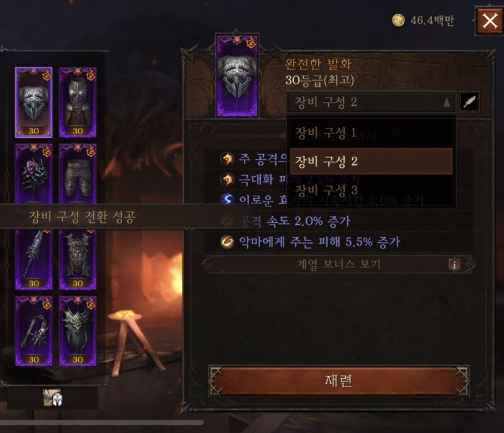Select the dark shield item card
The width and height of the screenshot is (504, 433).
tap(77, 331)
